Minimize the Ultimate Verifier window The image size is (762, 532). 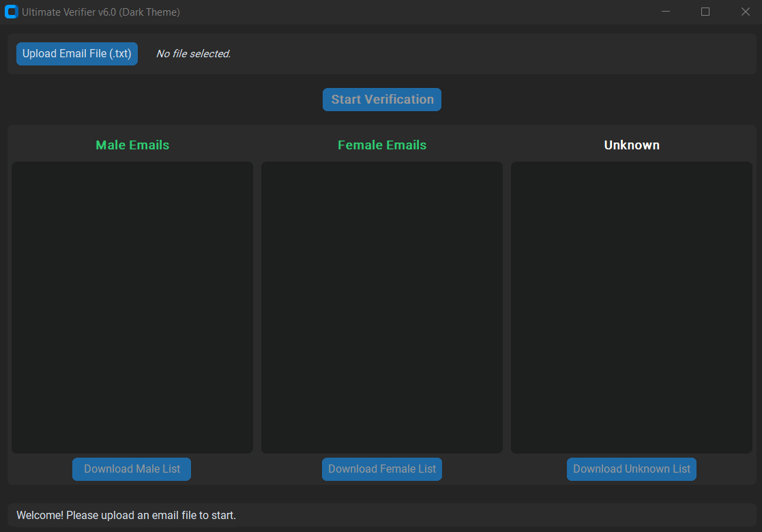point(666,12)
